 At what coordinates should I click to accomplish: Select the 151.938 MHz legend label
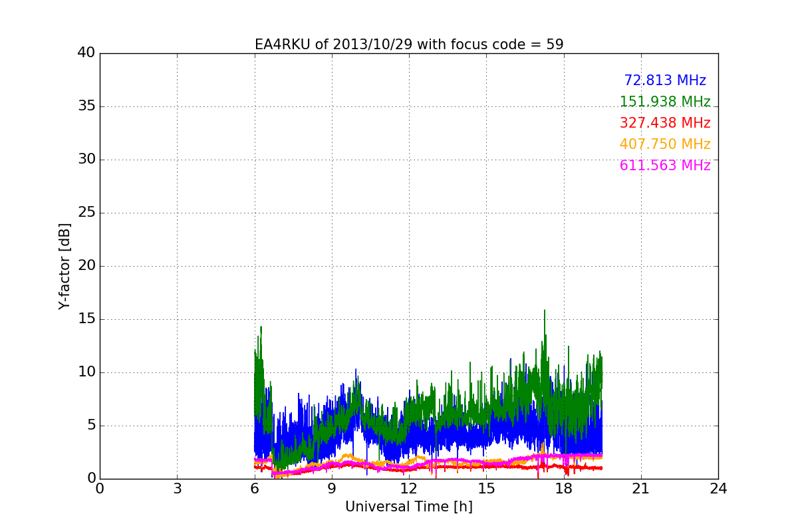click(x=665, y=102)
